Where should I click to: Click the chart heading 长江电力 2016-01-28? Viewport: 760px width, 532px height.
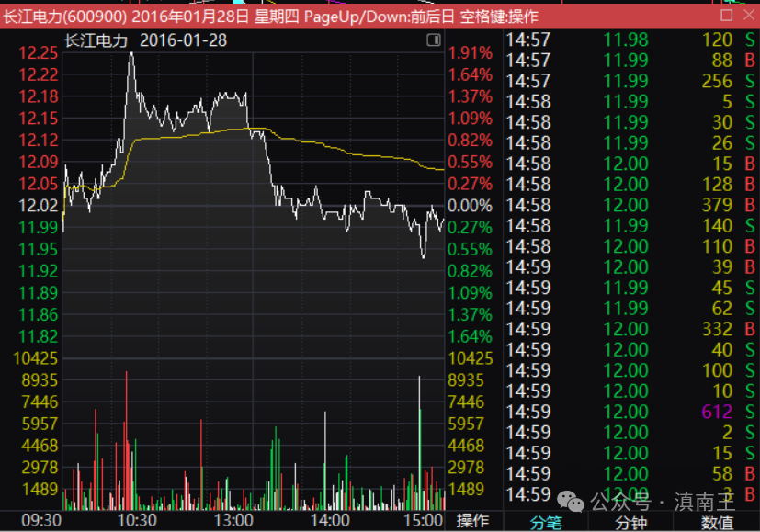(x=145, y=40)
